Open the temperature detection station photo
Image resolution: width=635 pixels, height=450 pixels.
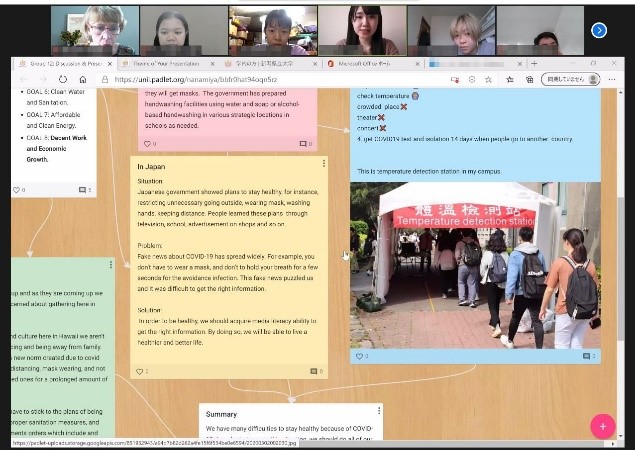(475, 265)
